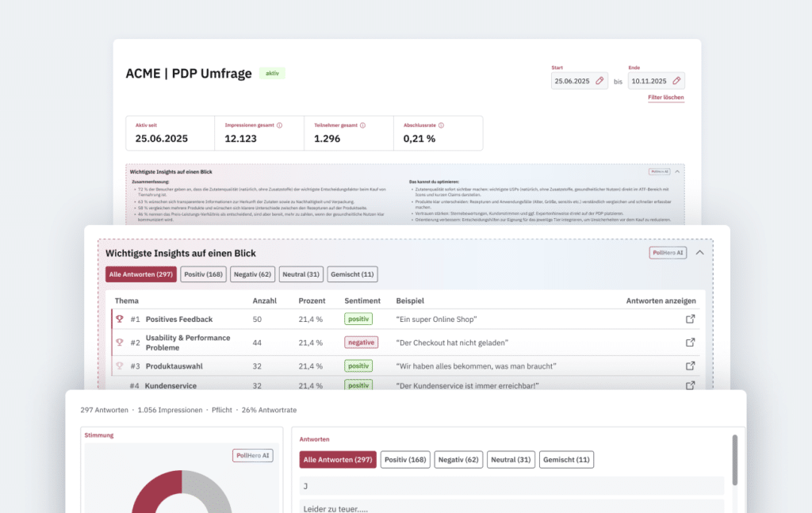Viewport: 812px width, 513px height.
Task: Click the Ende date field showing 10.11.2025
Action: click(x=649, y=81)
